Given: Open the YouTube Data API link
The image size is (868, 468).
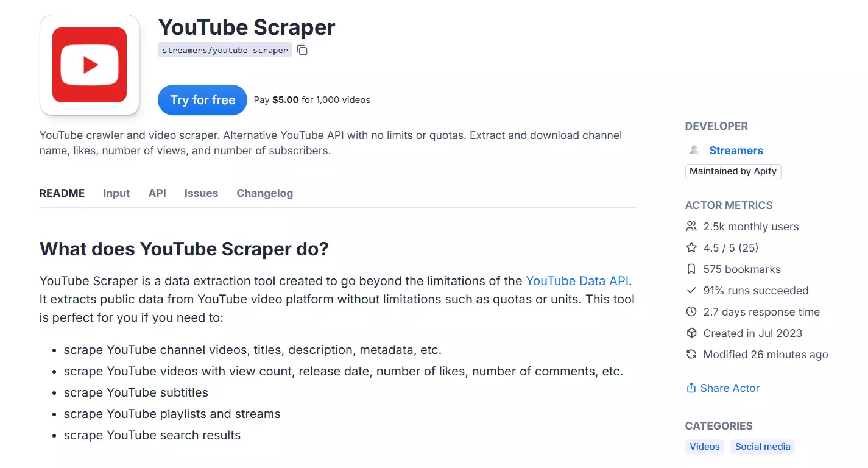Looking at the screenshot, I should (577, 281).
